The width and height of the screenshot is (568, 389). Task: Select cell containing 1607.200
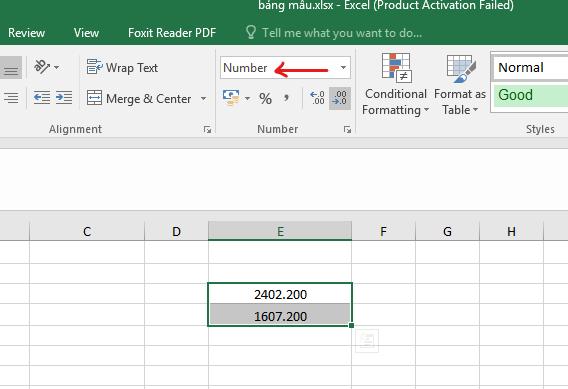[x=280, y=315]
